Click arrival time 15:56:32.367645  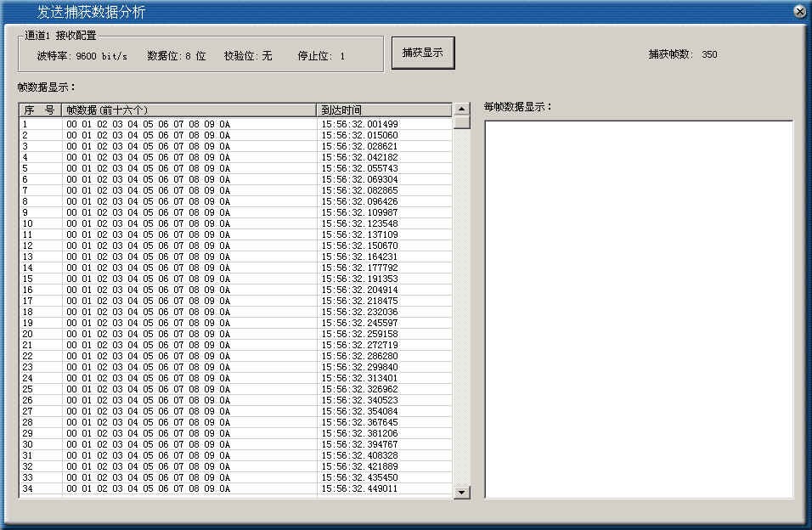coord(360,422)
